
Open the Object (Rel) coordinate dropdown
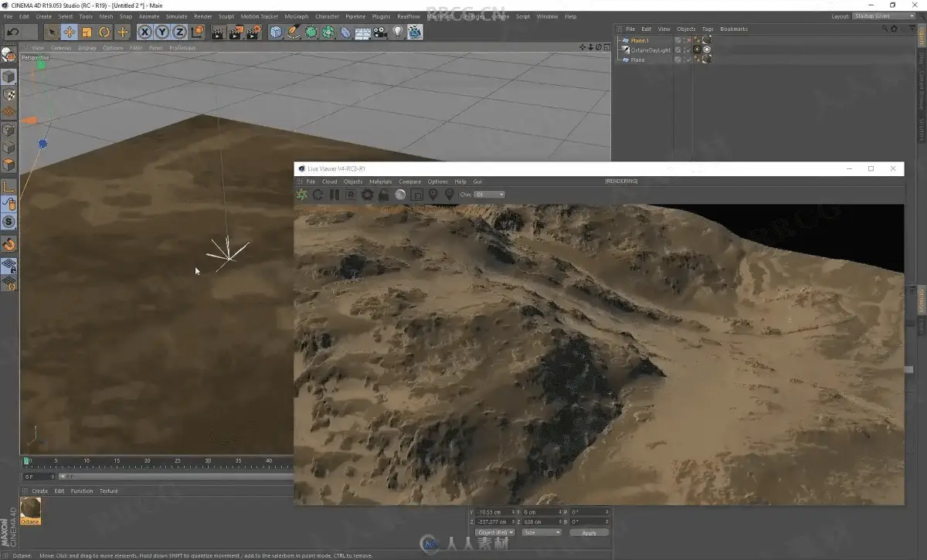click(494, 532)
